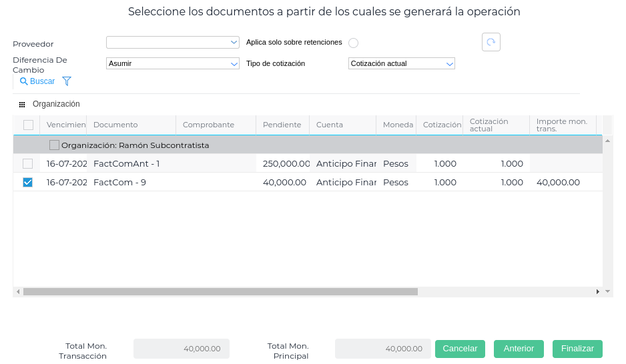Open the Tipo de cotización dropdown
Screen dimensions: 626x364
[401, 63]
